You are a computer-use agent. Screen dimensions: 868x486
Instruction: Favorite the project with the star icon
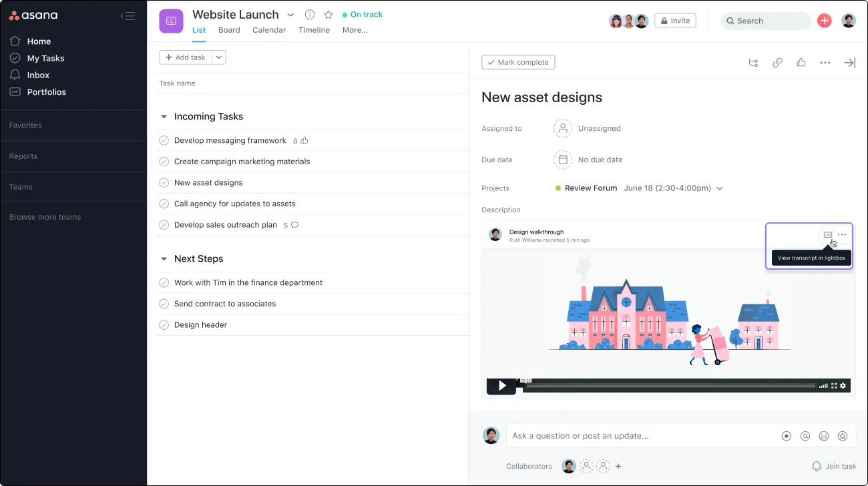tap(329, 15)
